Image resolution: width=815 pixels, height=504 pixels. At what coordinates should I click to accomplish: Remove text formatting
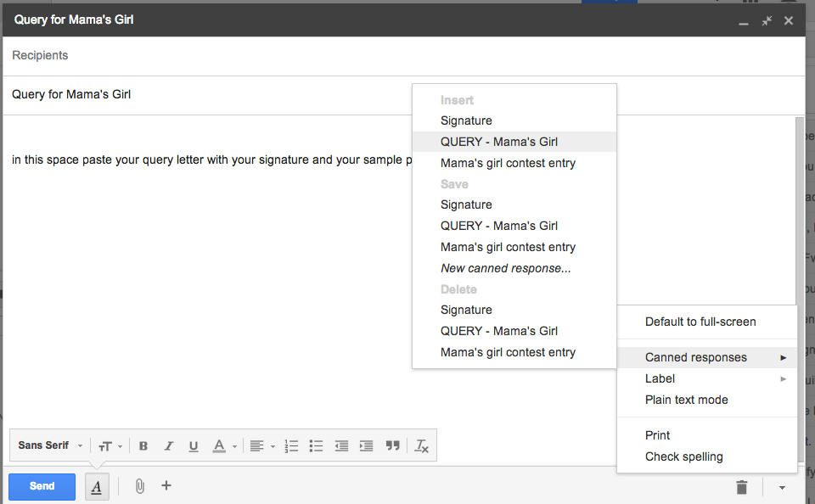point(421,445)
